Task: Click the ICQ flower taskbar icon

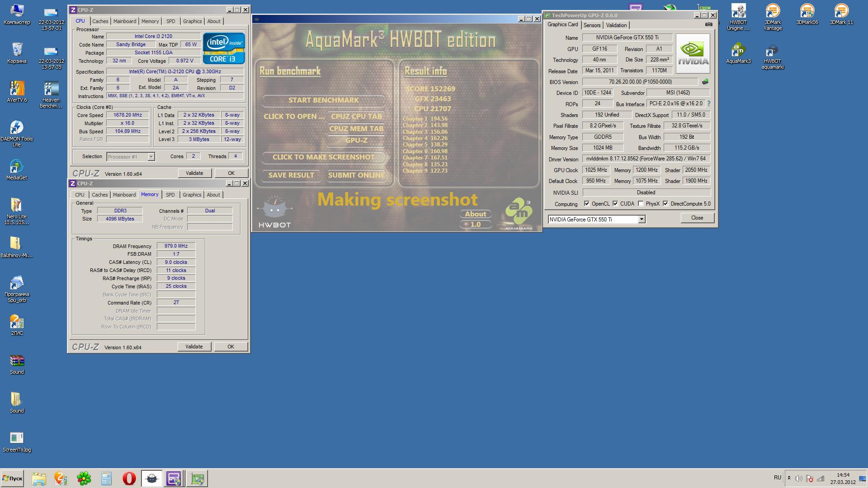Action: (x=84, y=479)
